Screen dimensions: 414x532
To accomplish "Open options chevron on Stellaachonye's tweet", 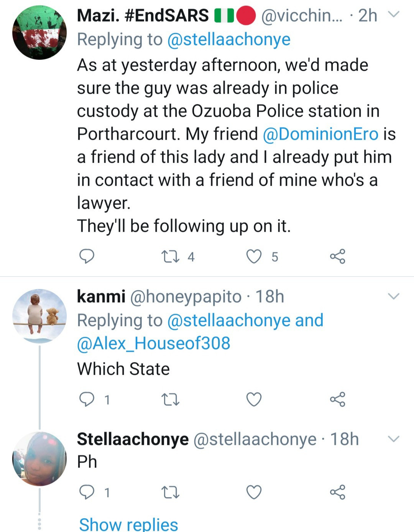I will coord(394,439).
